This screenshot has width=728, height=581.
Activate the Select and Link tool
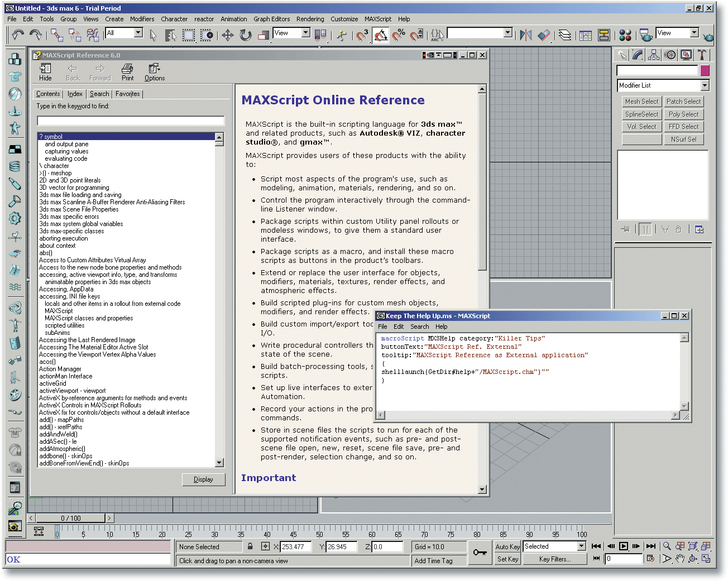coord(57,35)
